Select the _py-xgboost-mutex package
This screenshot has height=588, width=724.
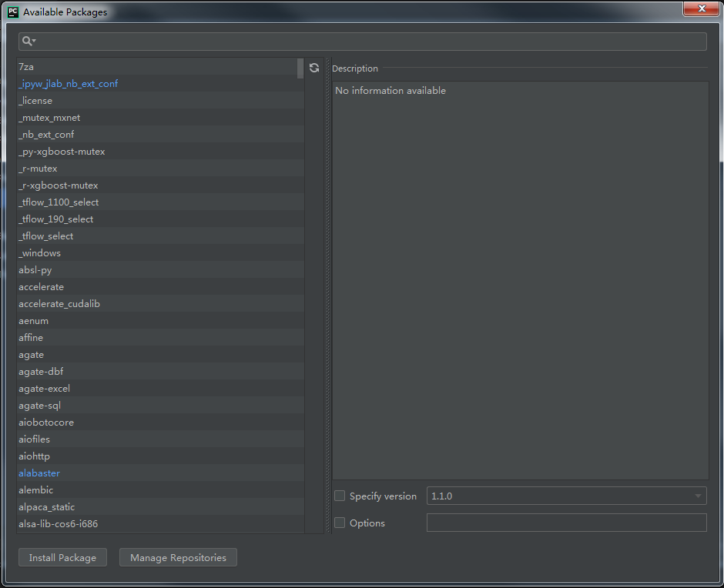tap(160, 152)
